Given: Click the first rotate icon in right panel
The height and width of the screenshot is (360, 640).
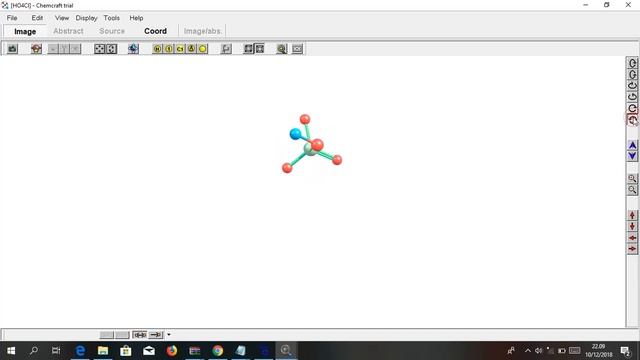Looking at the screenshot, I should tap(632, 63).
